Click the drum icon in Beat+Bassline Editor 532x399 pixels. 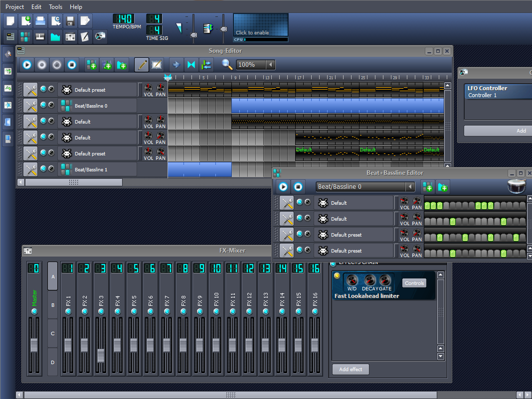click(x=517, y=186)
